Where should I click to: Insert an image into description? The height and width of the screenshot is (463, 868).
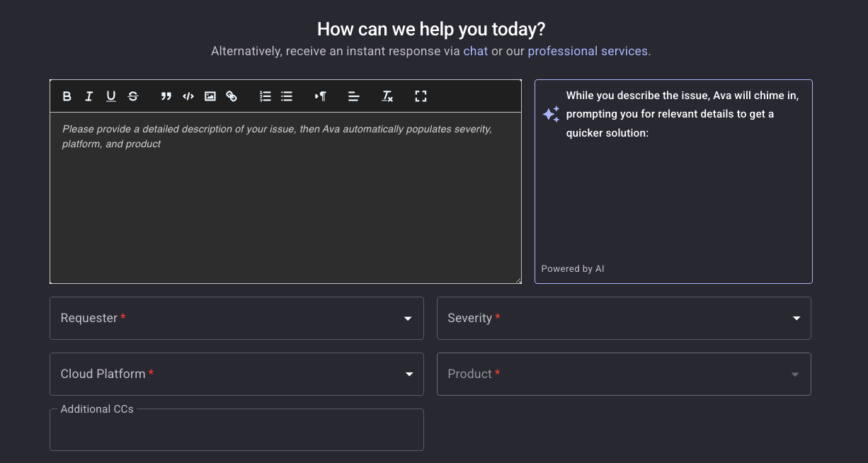point(210,96)
